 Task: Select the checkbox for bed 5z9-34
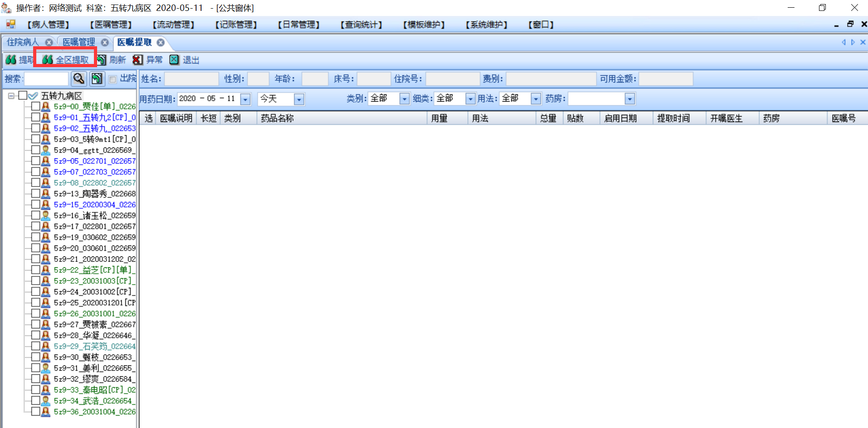tap(35, 401)
